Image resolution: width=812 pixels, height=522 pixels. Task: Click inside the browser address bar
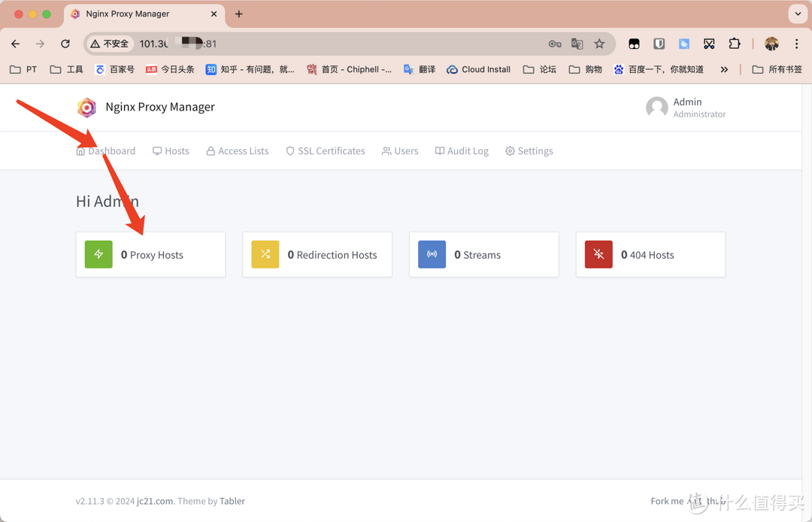pyautogui.click(x=301, y=44)
